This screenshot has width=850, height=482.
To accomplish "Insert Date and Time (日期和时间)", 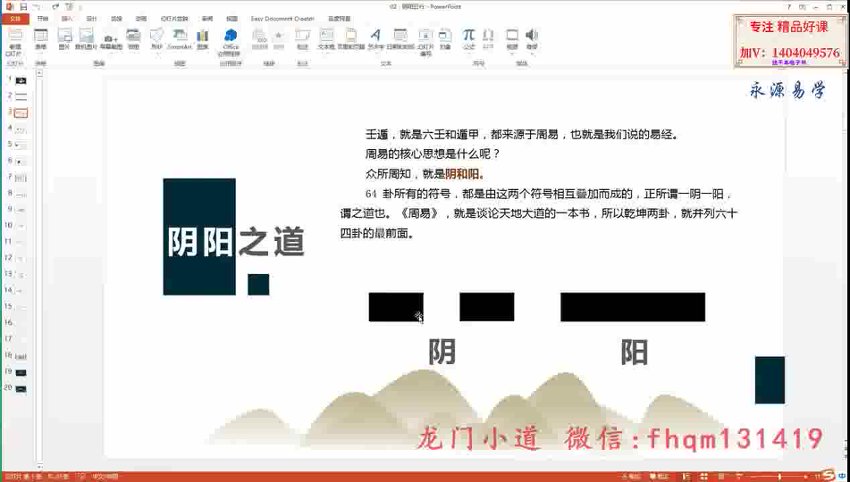I will (x=400, y=39).
